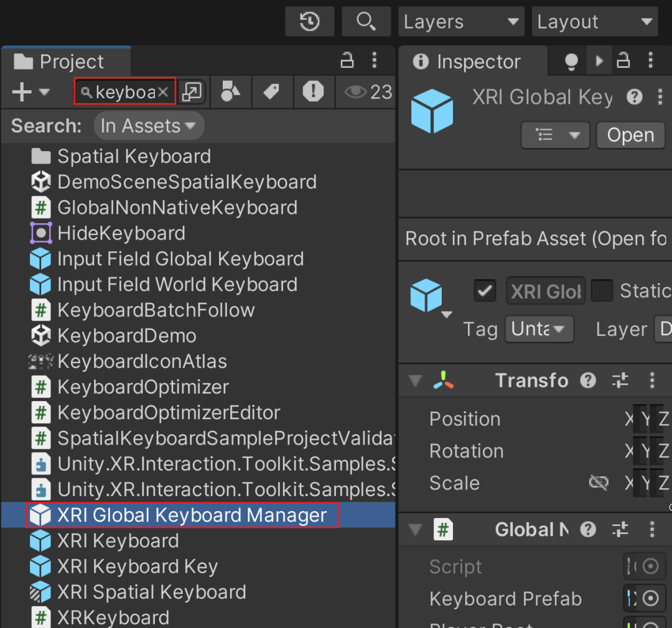This screenshot has width=672, height=628.
Task: Open search in Unity Search window icon
Action: 192,91
